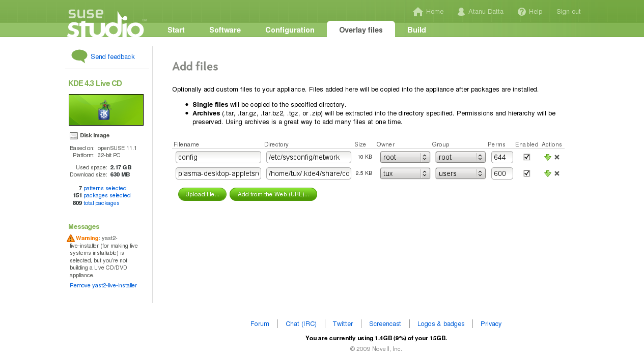Open the Owner dropdown set to root

(405, 157)
